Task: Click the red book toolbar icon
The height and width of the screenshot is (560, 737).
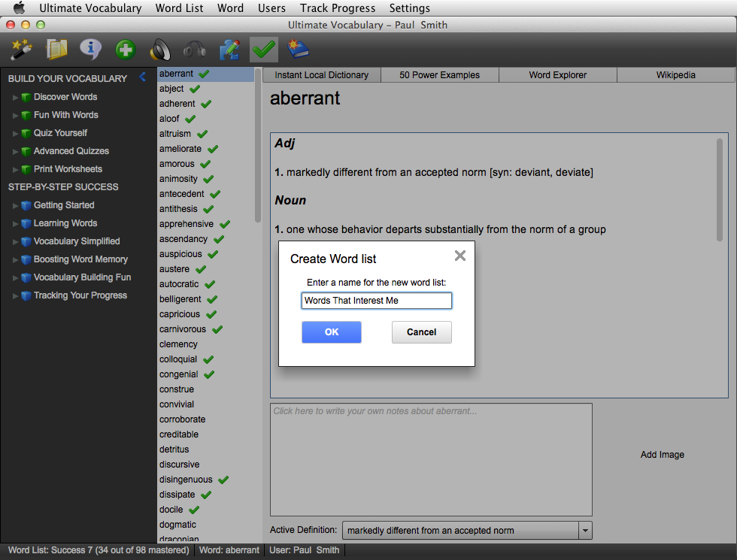Action: point(299,50)
